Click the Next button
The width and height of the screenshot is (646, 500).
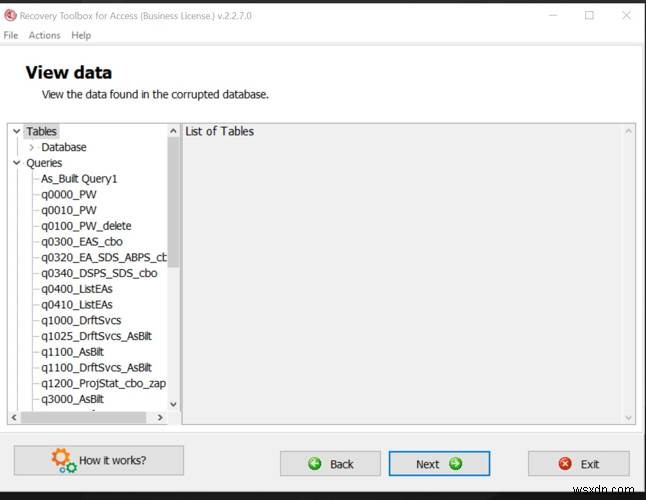click(x=439, y=464)
